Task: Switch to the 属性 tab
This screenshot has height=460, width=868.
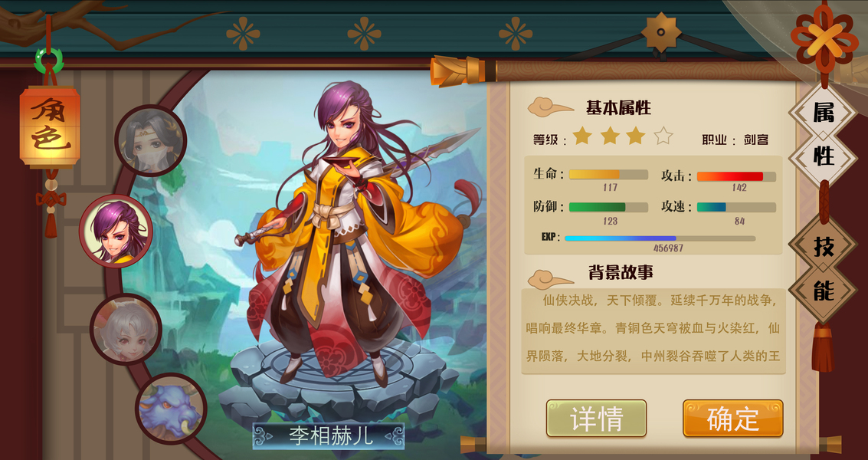Action: pyautogui.click(x=823, y=135)
